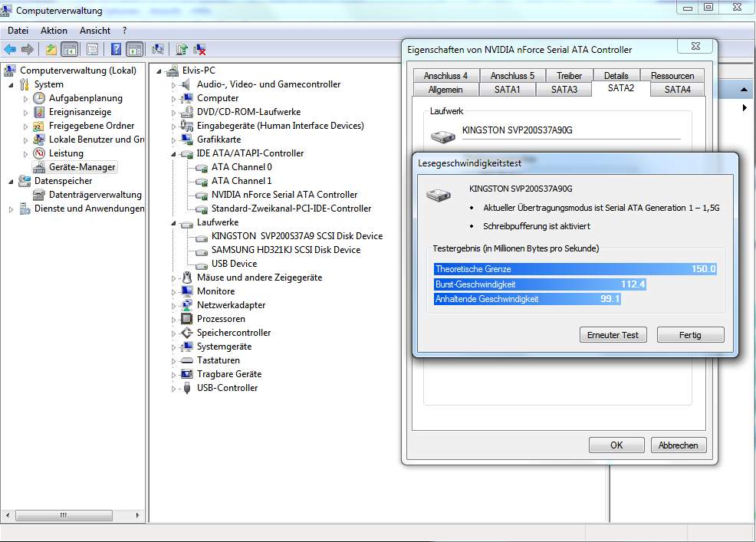Viewport: 756px width, 542px height.
Task: Open the Aktion menu
Action: click(54, 31)
